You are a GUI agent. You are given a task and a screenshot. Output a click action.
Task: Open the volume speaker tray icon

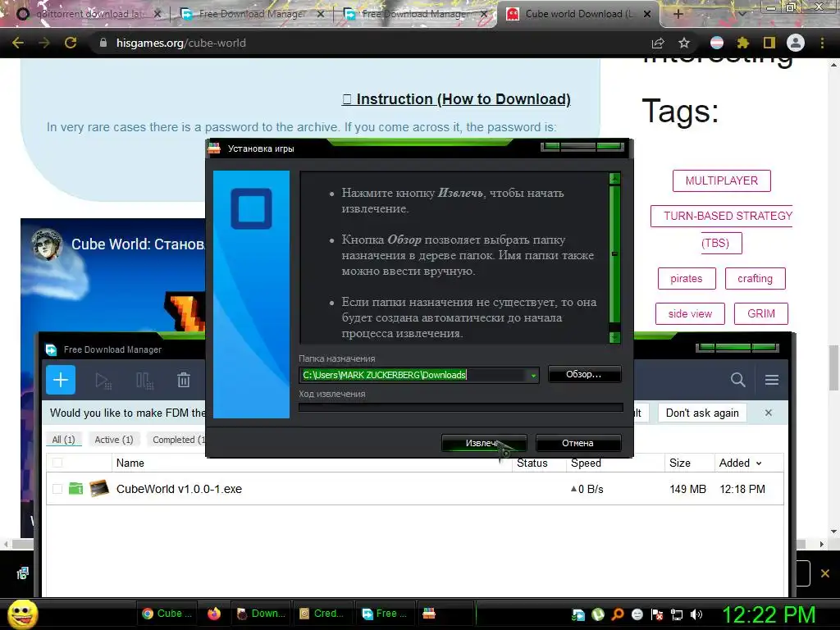point(696,614)
